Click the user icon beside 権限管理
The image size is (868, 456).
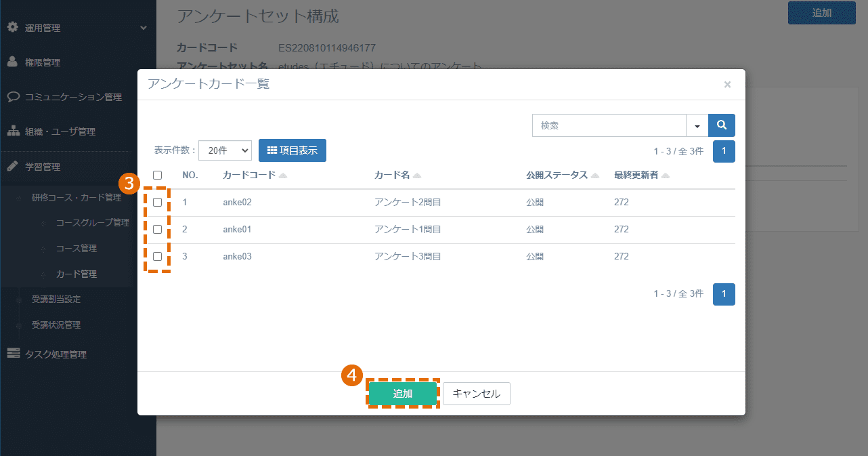[x=12, y=62]
